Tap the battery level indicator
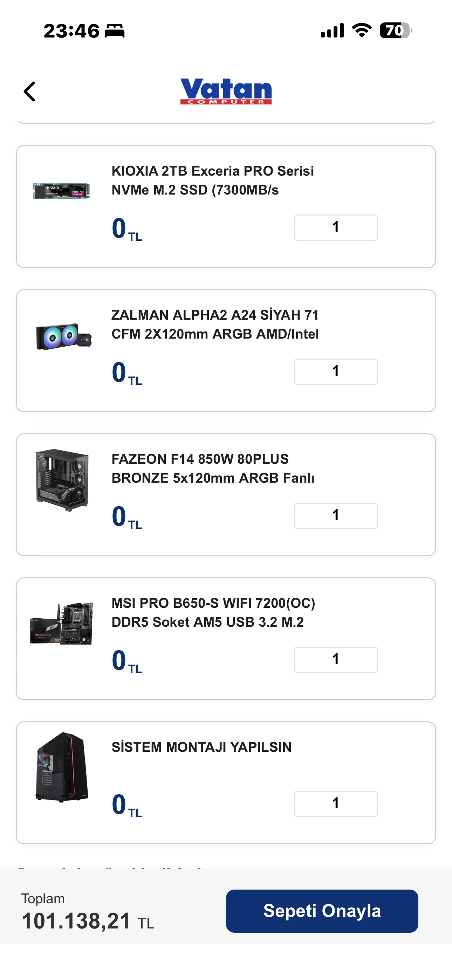452x980 pixels. [x=395, y=30]
